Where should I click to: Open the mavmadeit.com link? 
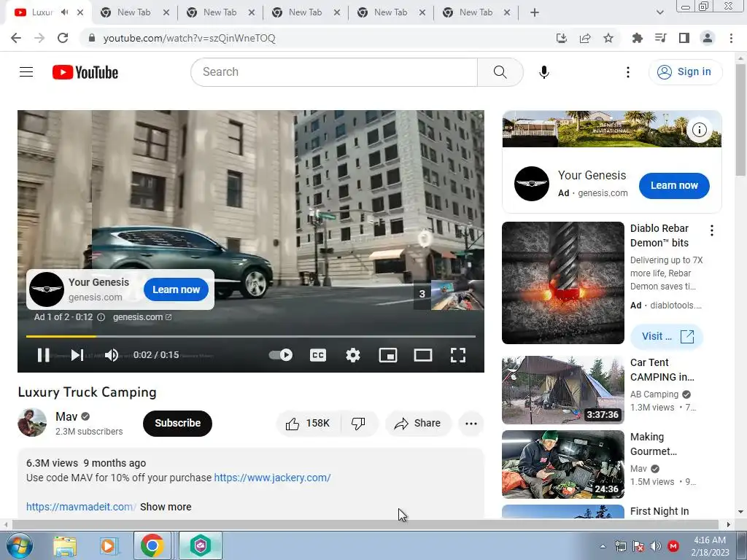pyautogui.click(x=81, y=507)
